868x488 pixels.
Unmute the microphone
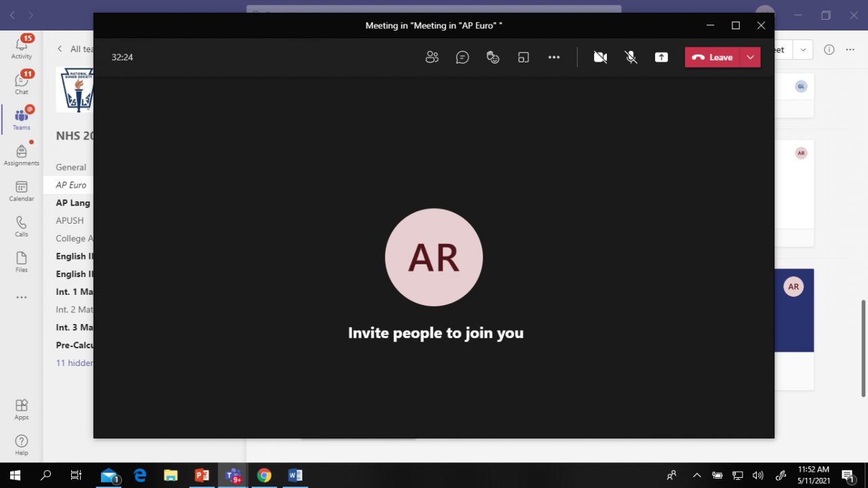pyautogui.click(x=631, y=58)
